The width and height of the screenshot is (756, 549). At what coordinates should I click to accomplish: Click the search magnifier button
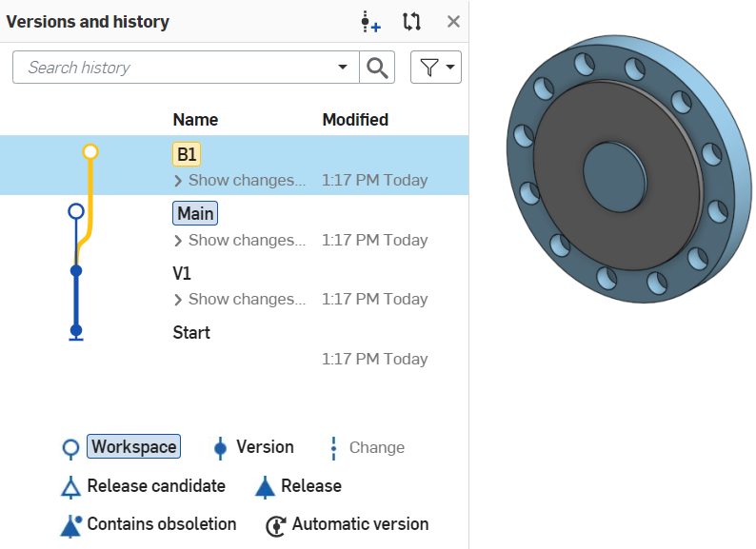click(377, 68)
